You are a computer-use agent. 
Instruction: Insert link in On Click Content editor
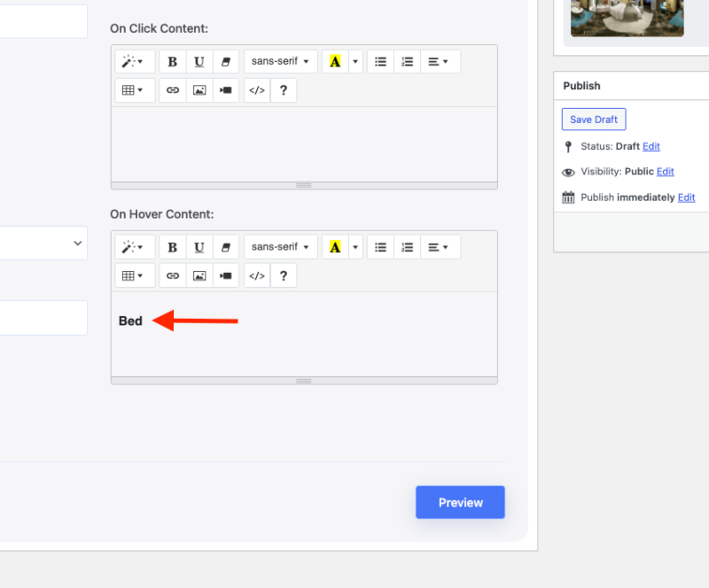172,90
